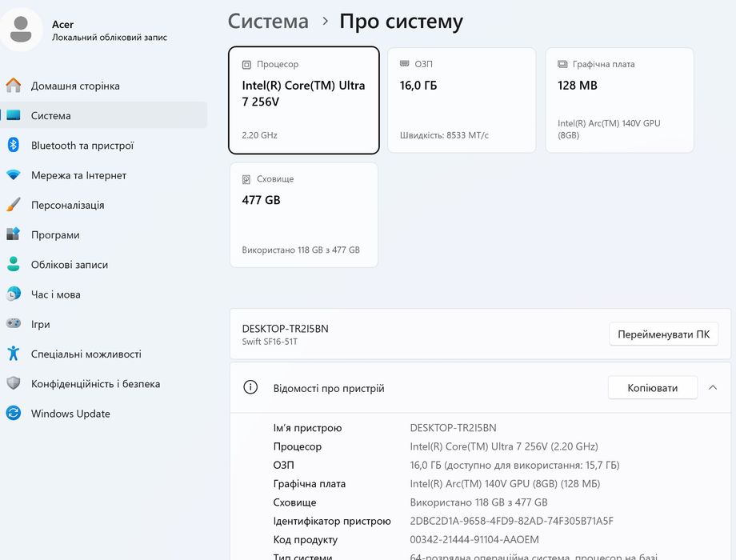This screenshot has width=736, height=560.
Task: Open Домашня сторінка in sidebar
Action: (103, 86)
